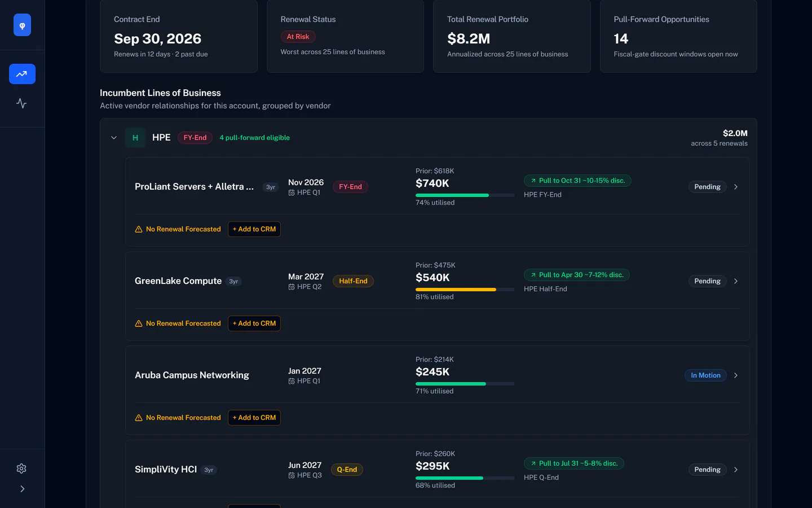Click calendar icon beside HPE Q3
The width and height of the screenshot is (812, 508).
coord(292,476)
